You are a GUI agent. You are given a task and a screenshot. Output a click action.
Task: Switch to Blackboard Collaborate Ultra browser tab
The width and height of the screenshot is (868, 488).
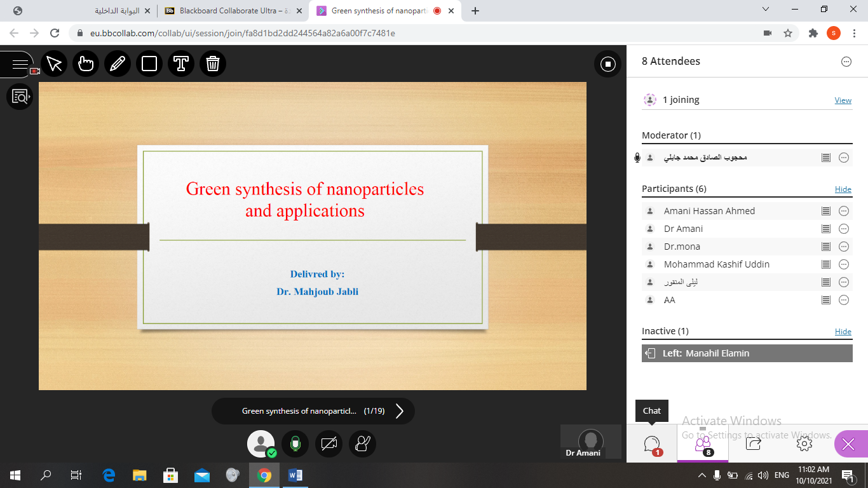pos(233,11)
